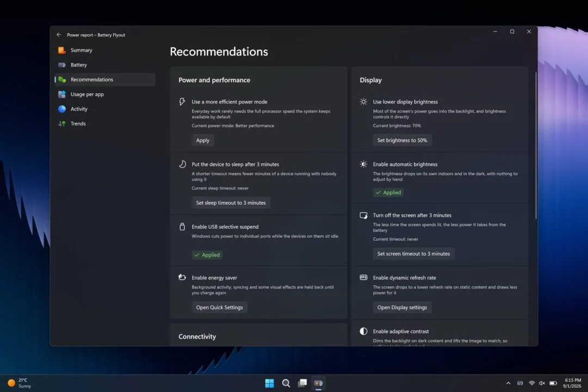Open the weather widget showing 21°C Sunny

click(20, 383)
